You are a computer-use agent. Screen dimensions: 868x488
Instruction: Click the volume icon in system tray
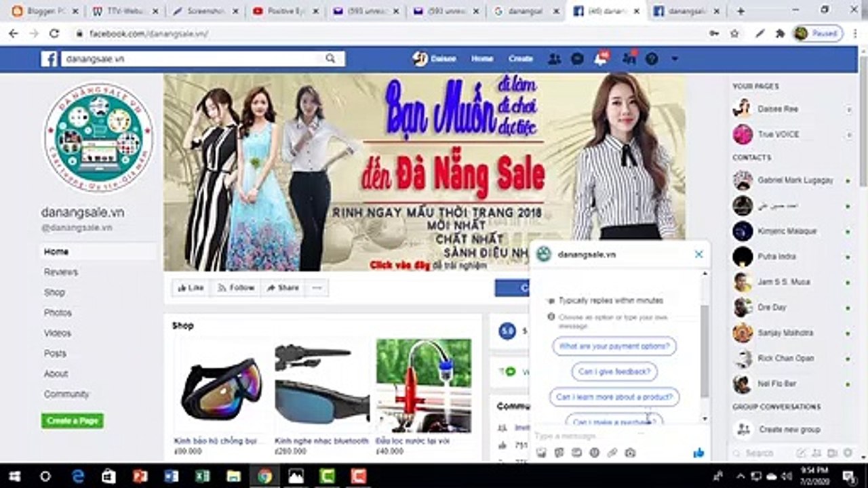point(787,476)
